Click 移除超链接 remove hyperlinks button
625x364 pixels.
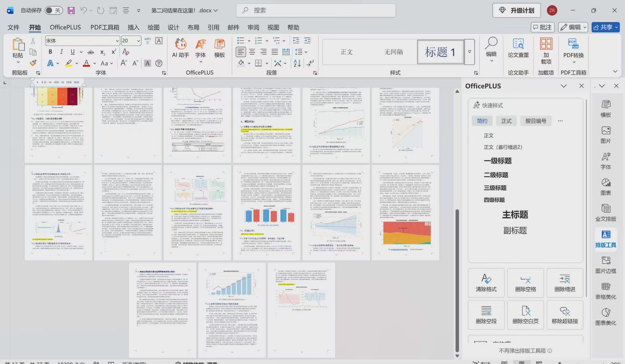coord(565,315)
